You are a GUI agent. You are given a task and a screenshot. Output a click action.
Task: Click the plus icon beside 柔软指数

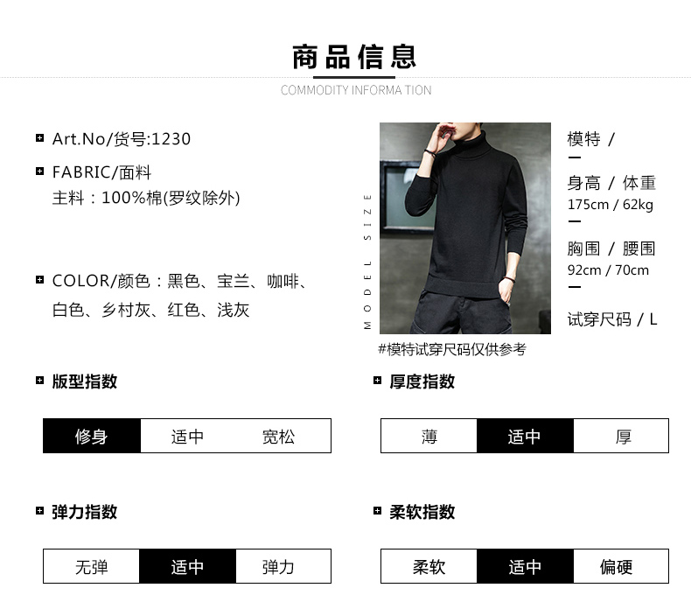coord(377,511)
